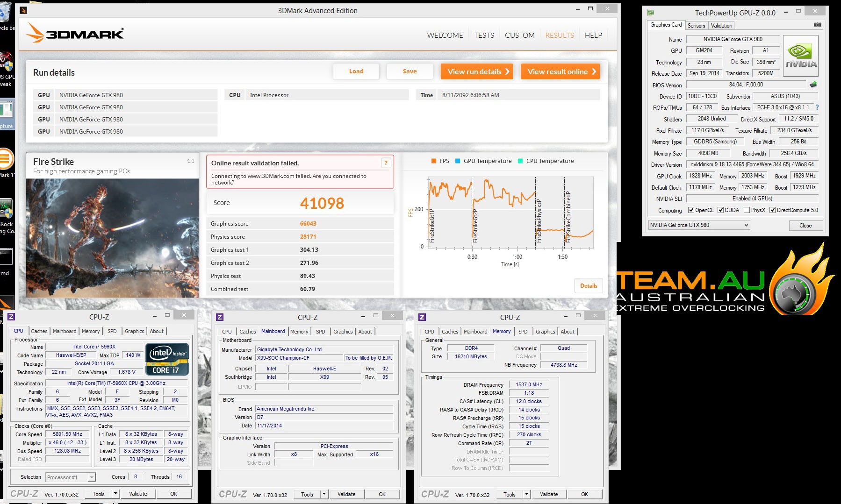841x504 pixels.
Task: Click CPU-Z app icon in Mainboard window
Action: tap(220, 317)
